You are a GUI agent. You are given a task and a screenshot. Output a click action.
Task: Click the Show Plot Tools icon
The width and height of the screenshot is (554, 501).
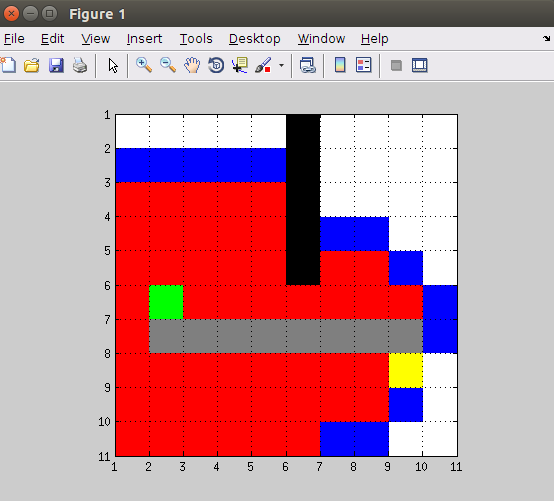pos(420,65)
